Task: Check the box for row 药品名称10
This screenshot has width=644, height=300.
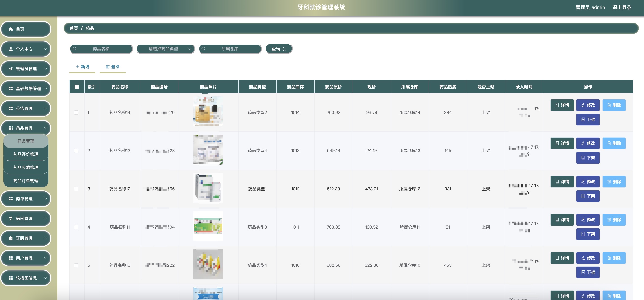Action: (x=76, y=265)
